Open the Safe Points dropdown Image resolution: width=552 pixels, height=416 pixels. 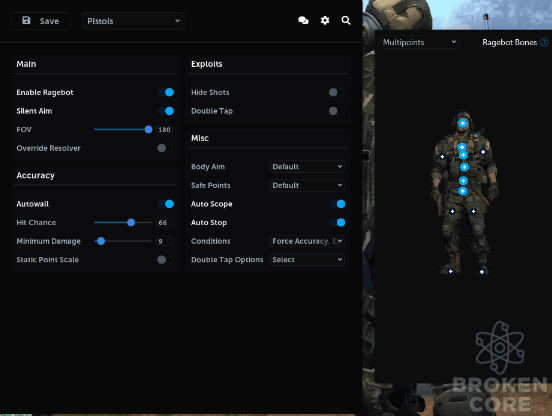click(307, 185)
